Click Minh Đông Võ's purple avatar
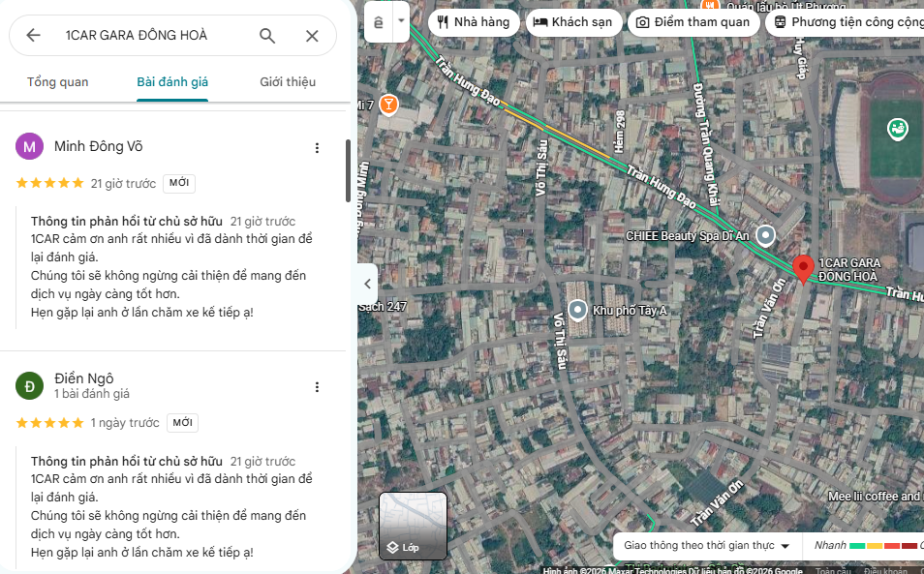Screen dimensions: 924x574 click(29, 146)
